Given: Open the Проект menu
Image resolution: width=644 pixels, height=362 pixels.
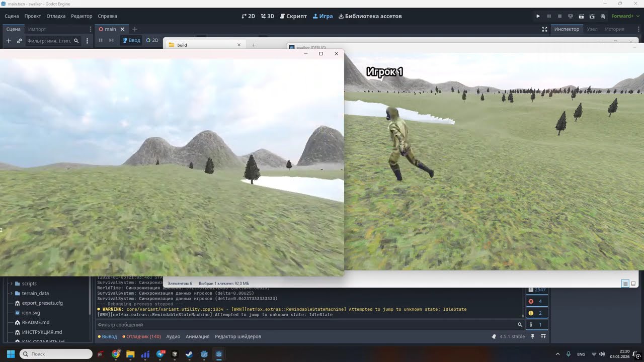Looking at the screenshot, I should pyautogui.click(x=33, y=16).
